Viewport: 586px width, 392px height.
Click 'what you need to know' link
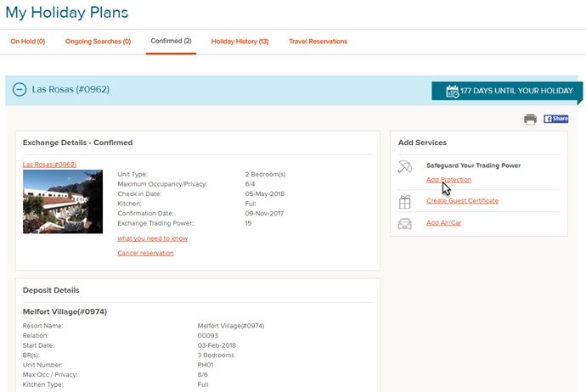coord(153,238)
